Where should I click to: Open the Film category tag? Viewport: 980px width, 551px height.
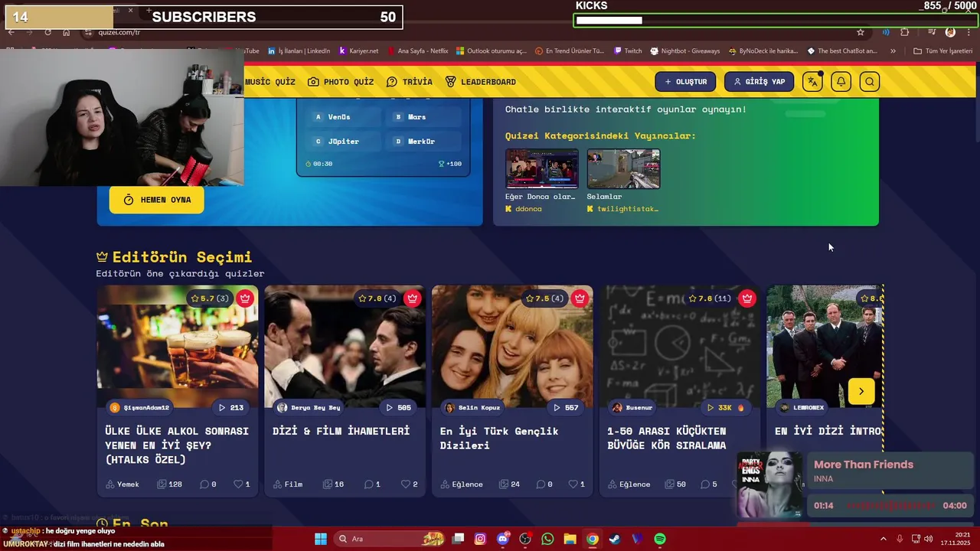click(288, 484)
